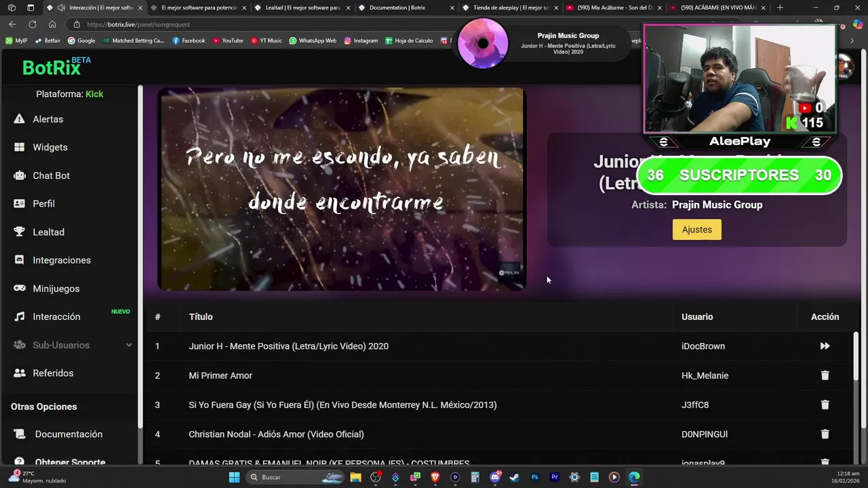Reload the page with refresh icon

32,24
